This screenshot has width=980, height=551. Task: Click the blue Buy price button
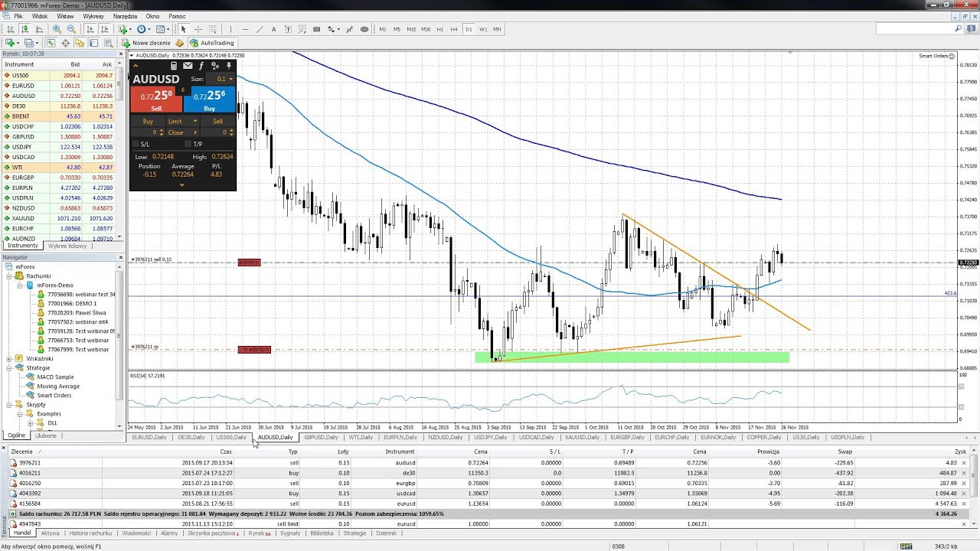coord(210,99)
